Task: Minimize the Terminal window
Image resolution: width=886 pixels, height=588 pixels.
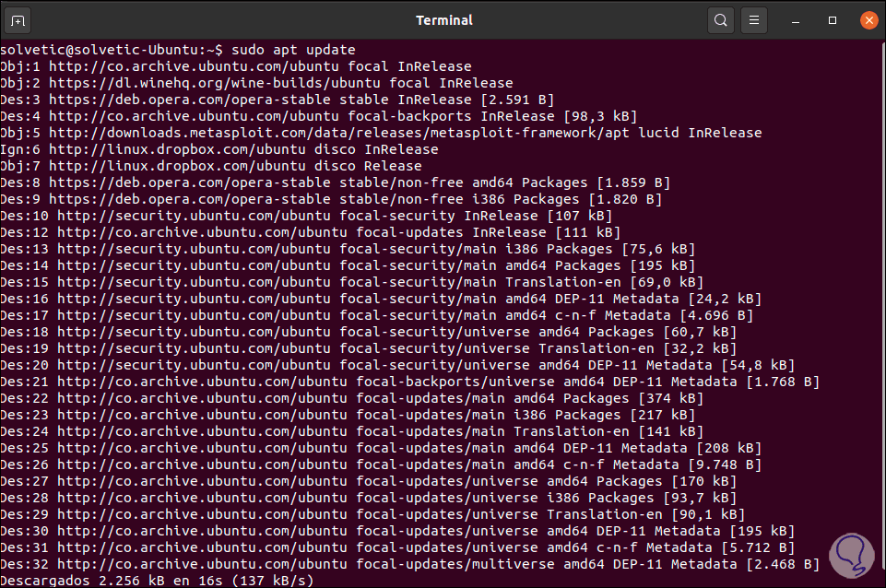Action: pyautogui.click(x=798, y=19)
